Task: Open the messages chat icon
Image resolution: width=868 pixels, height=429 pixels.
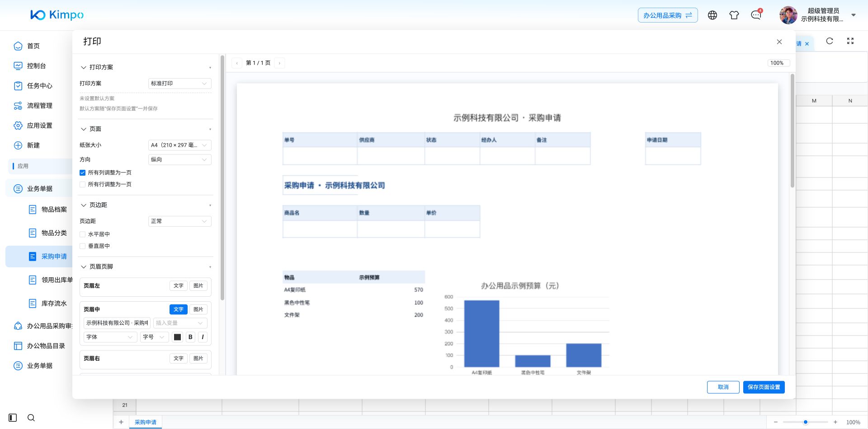Action: (756, 15)
